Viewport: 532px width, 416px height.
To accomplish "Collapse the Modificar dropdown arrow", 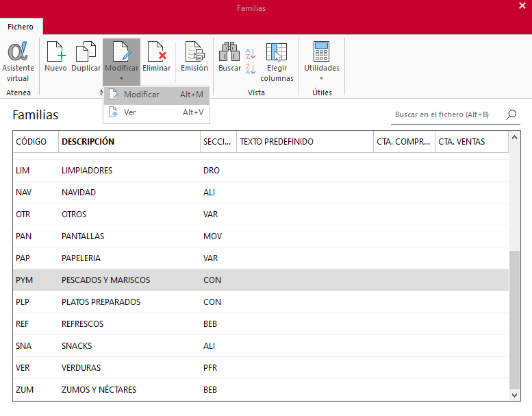I will click(x=121, y=79).
